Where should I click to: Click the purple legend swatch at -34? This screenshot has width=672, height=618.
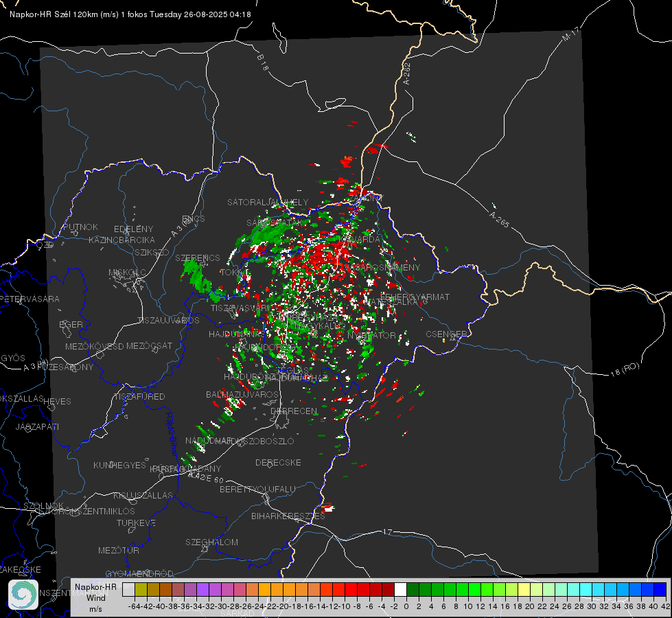pos(202,590)
